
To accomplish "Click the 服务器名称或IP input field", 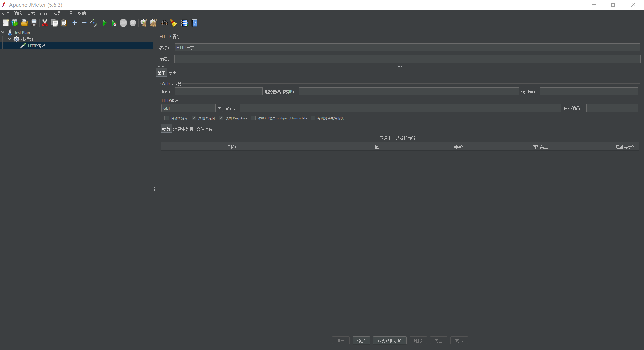I will (x=409, y=91).
